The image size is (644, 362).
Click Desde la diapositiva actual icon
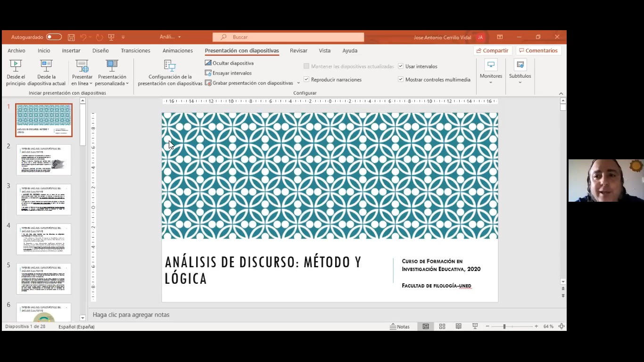(46, 66)
